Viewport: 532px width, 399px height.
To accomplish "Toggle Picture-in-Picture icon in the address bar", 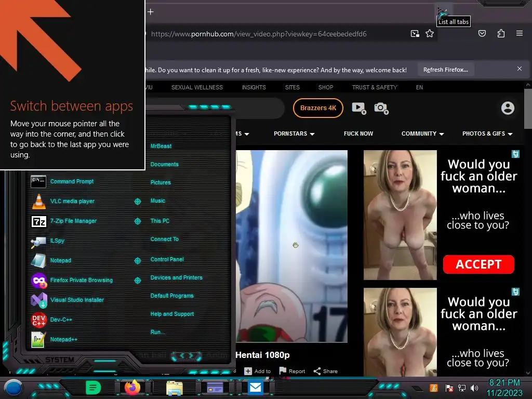I will click(415, 34).
